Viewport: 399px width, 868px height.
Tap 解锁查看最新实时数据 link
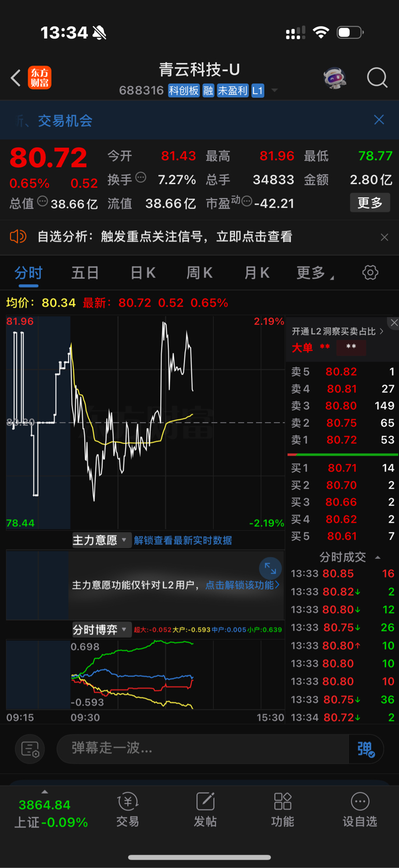(183, 541)
